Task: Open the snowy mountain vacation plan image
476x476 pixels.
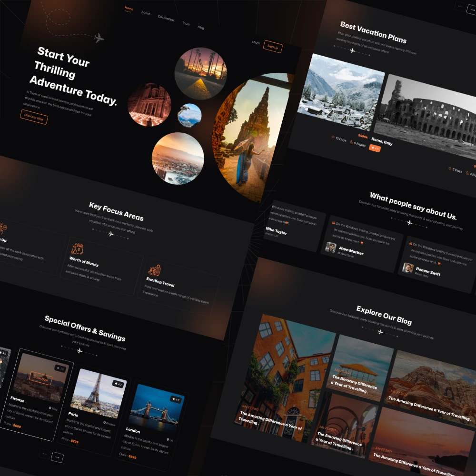Action: pos(341,92)
